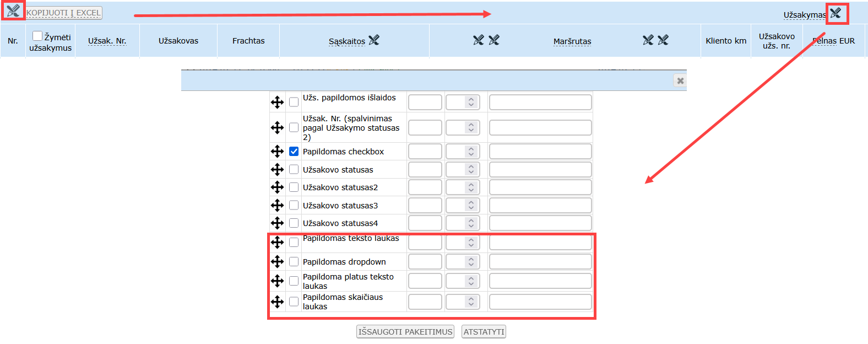Tick the Žymėti užsakymus checkbox
This screenshot has height=344, width=868.
click(37, 36)
